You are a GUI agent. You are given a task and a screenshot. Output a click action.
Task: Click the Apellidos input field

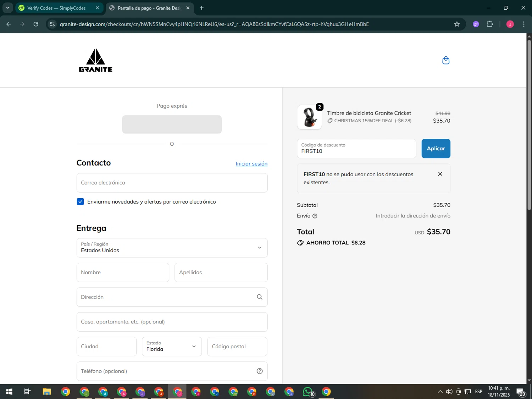(x=221, y=272)
